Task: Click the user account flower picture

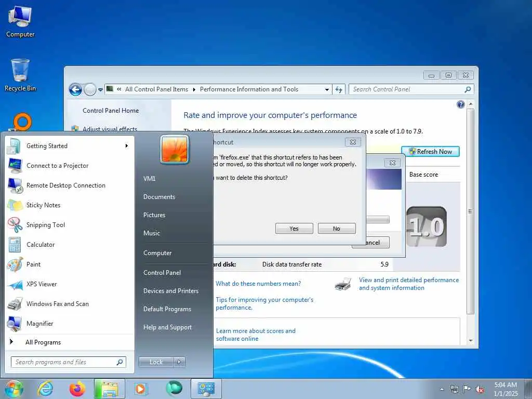Action: (x=175, y=149)
